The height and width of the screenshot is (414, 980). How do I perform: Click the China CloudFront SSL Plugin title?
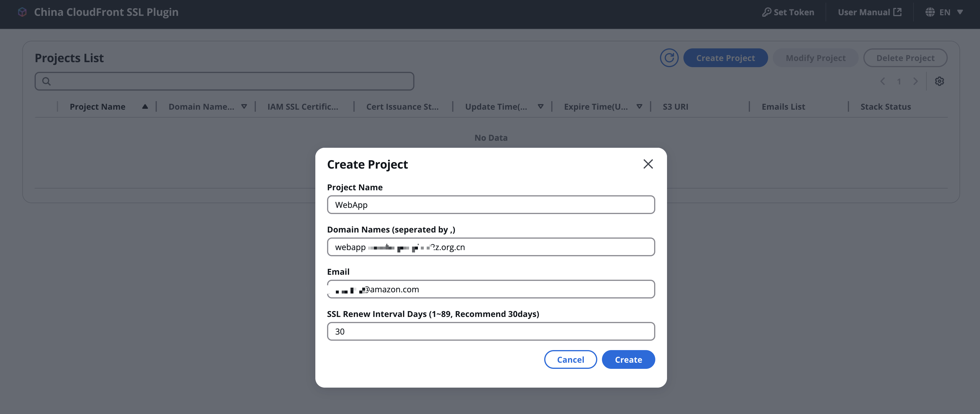[x=106, y=12]
